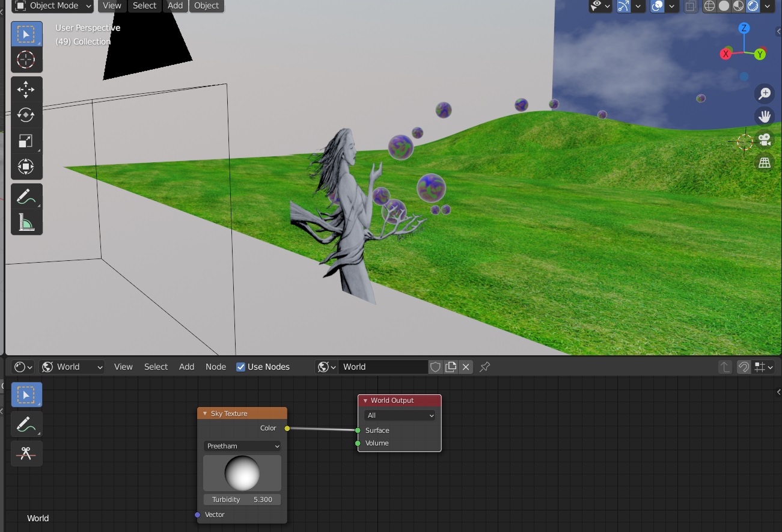Click the Z axis on navigation gizmo
The image size is (782, 532).
[x=744, y=28]
